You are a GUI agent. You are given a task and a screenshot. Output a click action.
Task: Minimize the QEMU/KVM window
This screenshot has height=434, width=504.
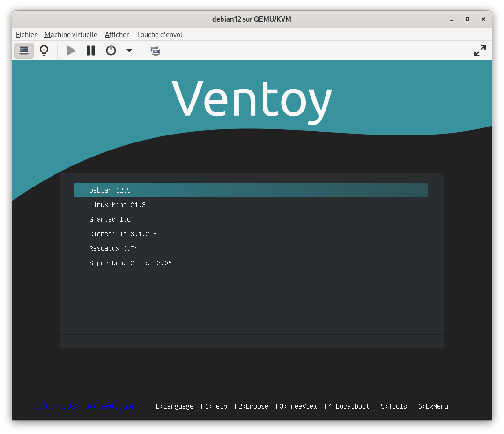(452, 19)
